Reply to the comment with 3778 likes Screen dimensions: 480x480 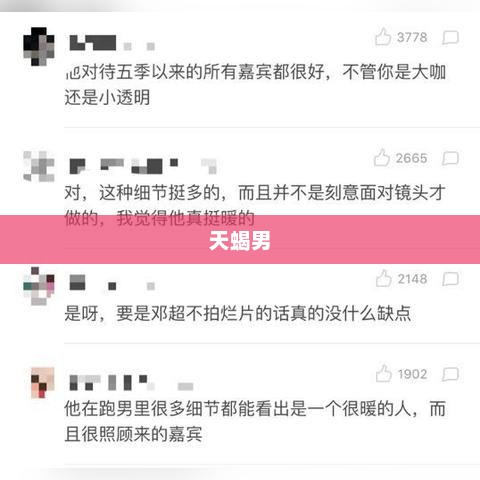(x=451, y=38)
